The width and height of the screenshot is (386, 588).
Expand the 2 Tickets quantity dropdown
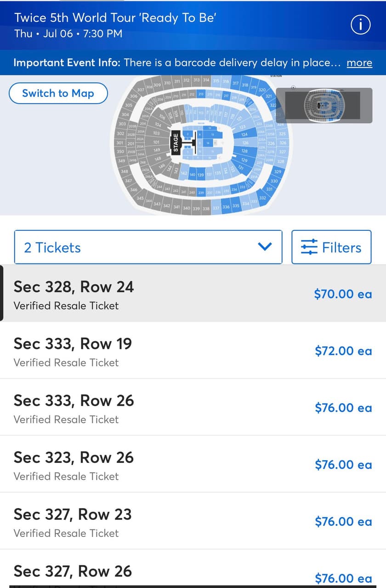click(x=148, y=247)
